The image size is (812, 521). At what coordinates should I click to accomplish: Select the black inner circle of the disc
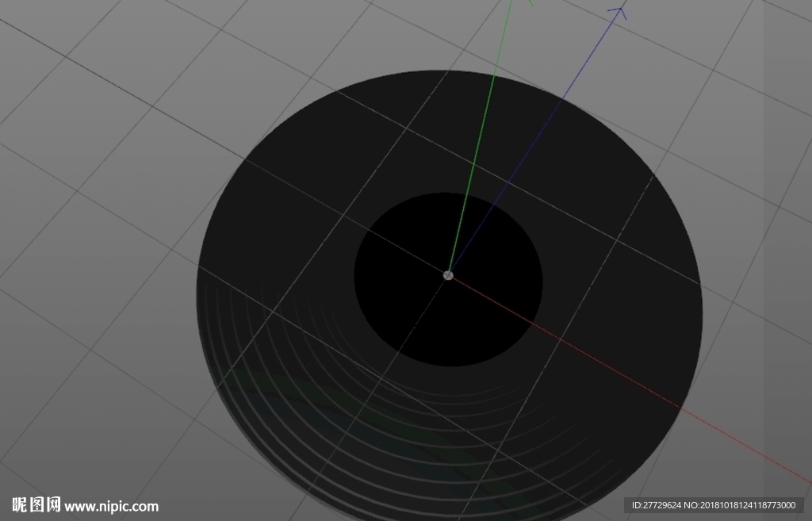448,279
